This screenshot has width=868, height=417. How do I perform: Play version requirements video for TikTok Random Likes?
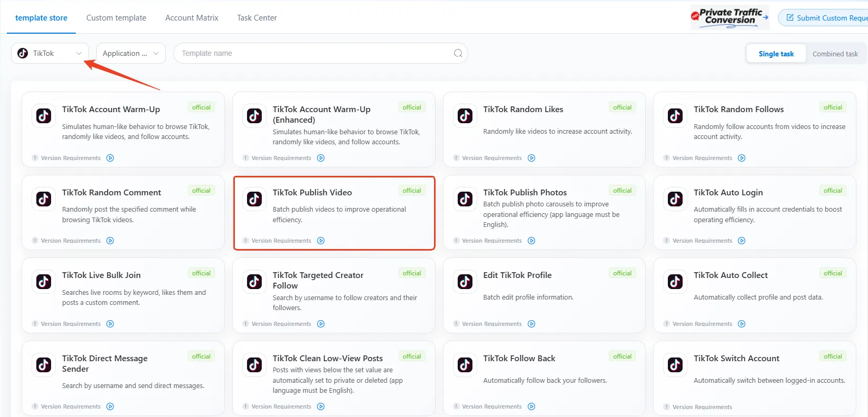[x=531, y=158]
